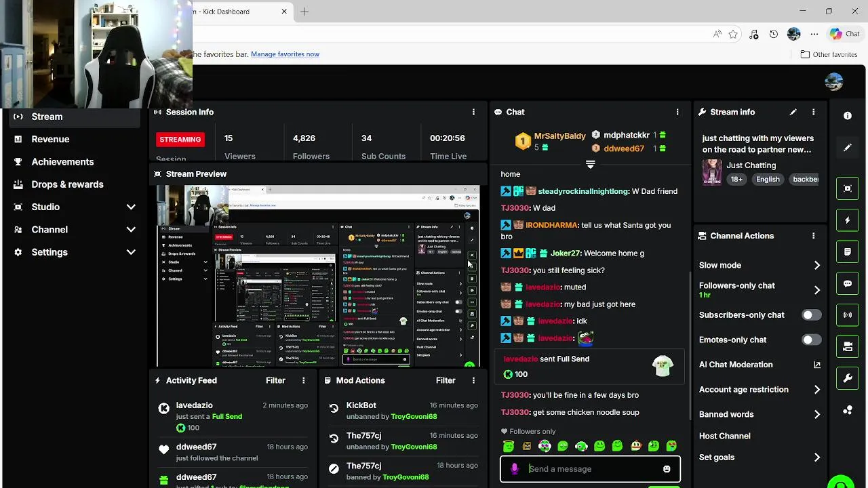Open Followers-only chat options arrow

coord(816,290)
